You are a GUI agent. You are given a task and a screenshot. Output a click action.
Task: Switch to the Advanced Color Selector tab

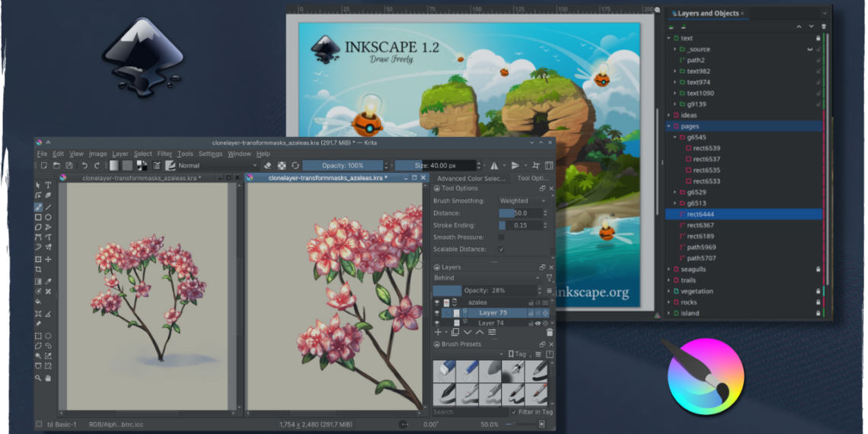tap(471, 178)
